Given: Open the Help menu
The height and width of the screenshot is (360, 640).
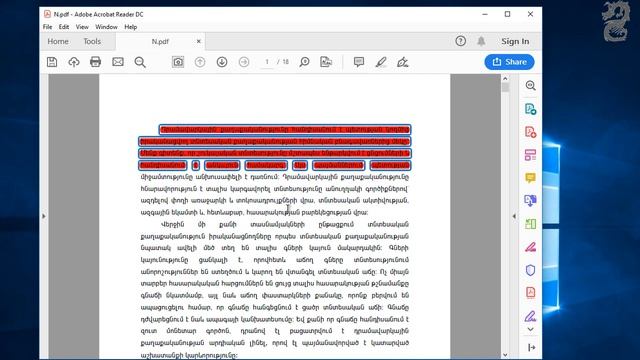Looking at the screenshot, I should pyautogui.click(x=131, y=27).
